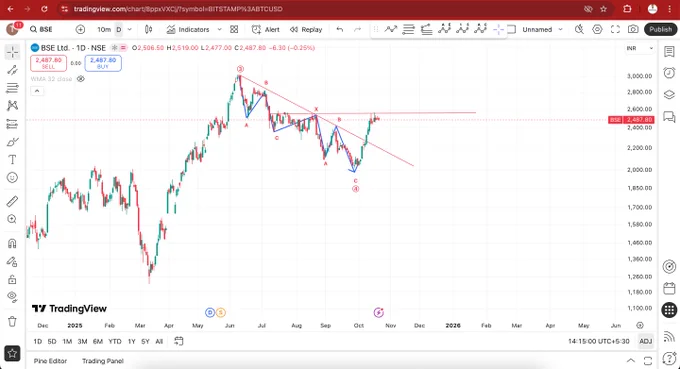Click the SELL 2,487.80 button
This screenshot has height=369, width=680.
pos(49,63)
